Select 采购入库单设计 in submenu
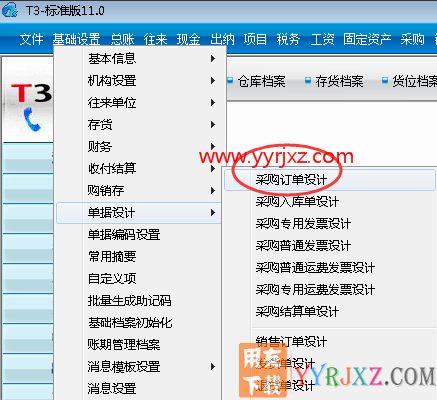The height and width of the screenshot is (400, 437). (330, 202)
